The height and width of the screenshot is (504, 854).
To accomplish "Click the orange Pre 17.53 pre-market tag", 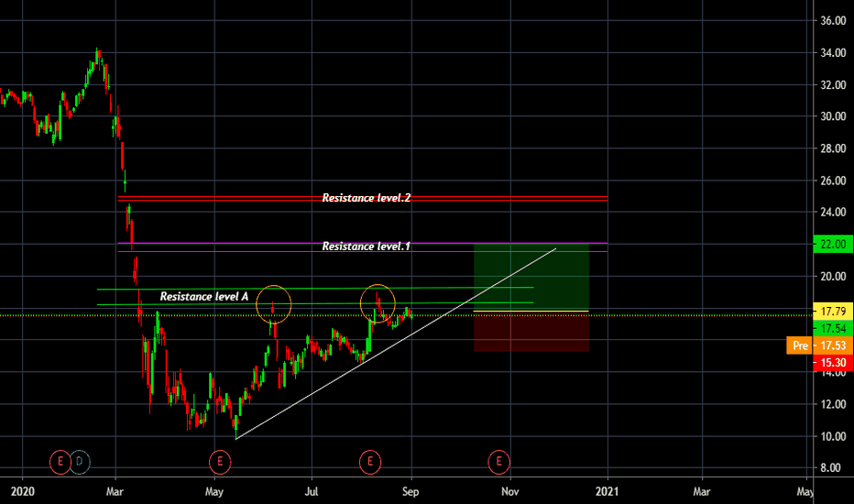I will click(x=820, y=345).
